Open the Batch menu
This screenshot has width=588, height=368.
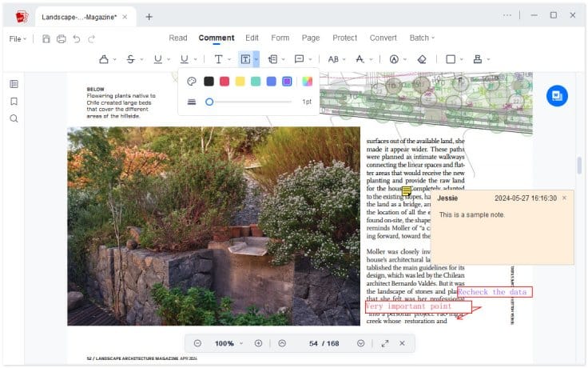(x=422, y=38)
